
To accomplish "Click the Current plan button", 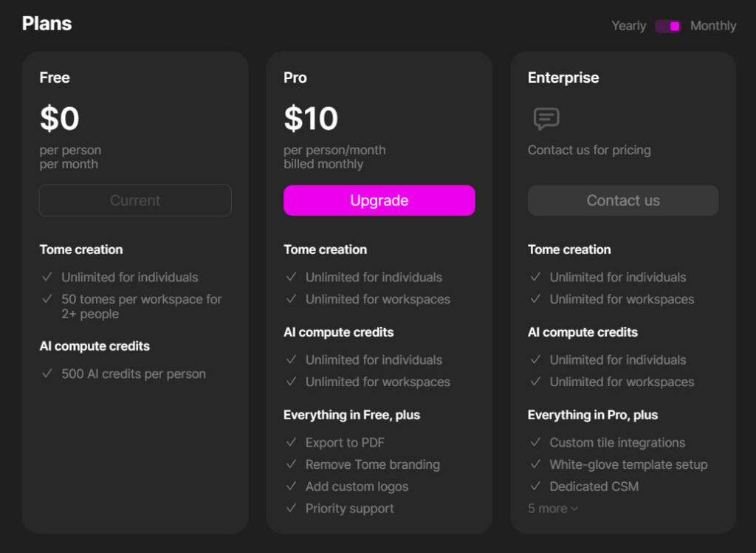I will tap(135, 200).
